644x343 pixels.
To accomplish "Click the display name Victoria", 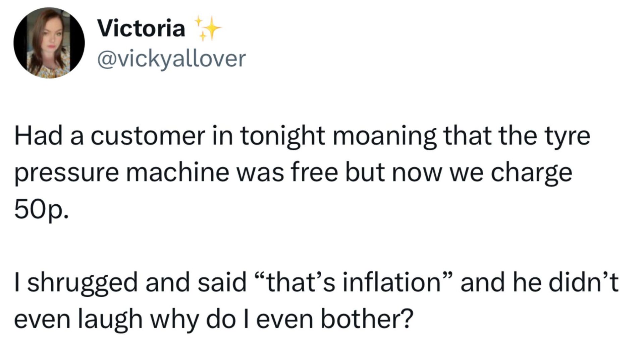I will point(141,28).
